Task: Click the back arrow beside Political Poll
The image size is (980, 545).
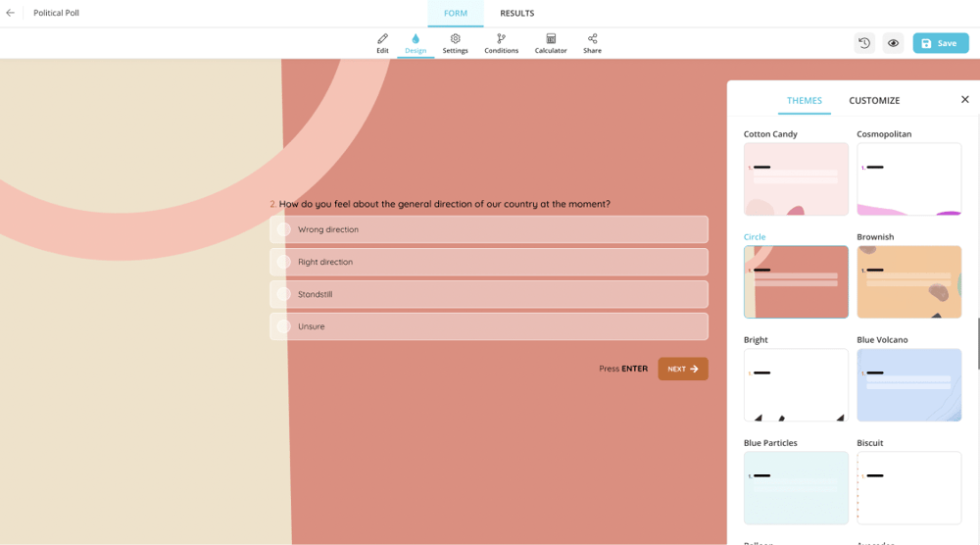Action: point(11,13)
